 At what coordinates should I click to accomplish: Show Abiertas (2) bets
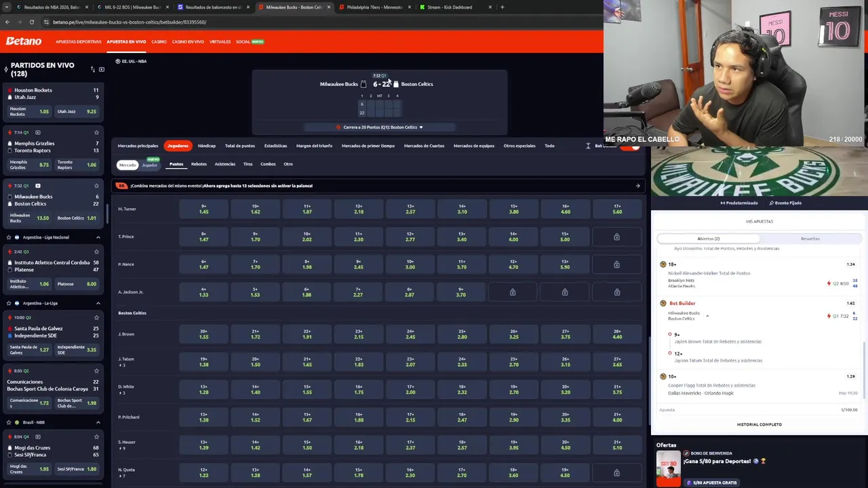pyautogui.click(x=709, y=239)
